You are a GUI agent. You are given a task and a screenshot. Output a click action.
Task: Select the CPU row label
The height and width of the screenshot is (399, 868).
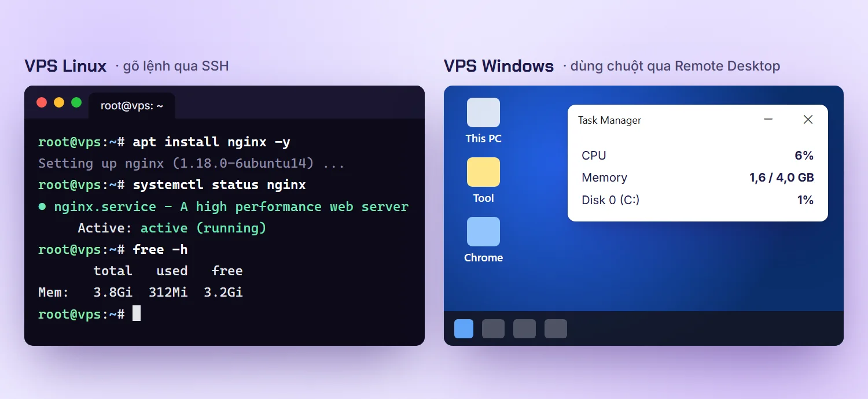pos(594,156)
